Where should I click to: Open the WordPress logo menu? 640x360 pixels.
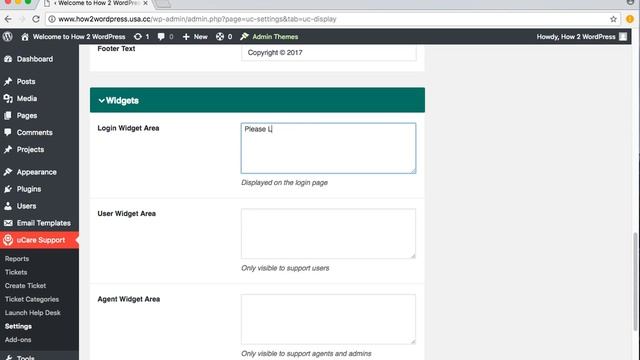pyautogui.click(x=7, y=36)
